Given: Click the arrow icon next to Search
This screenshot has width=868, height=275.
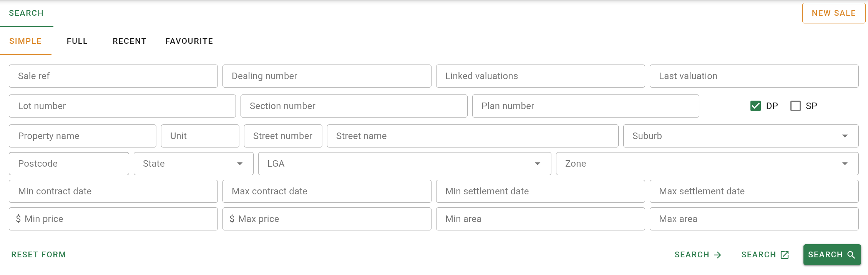Looking at the screenshot, I should [718, 255].
